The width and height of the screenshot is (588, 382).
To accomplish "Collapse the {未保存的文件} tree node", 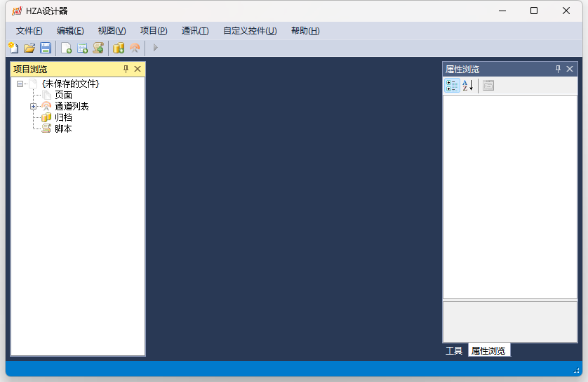I will coord(20,84).
